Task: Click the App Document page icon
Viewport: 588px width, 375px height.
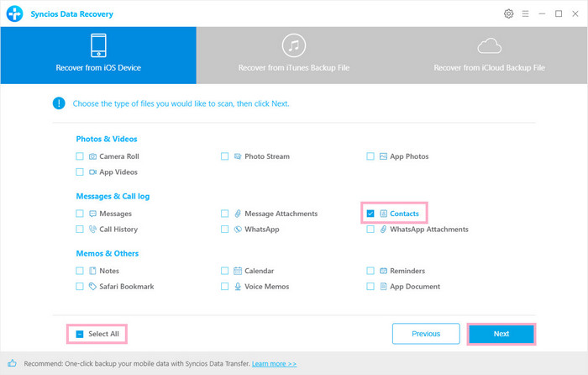Action: [383, 287]
